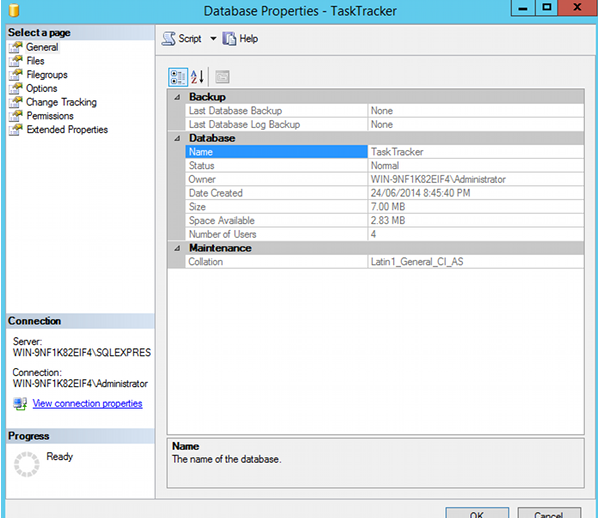Collapse the Database category
The width and height of the screenshot is (598, 518).
(177, 138)
